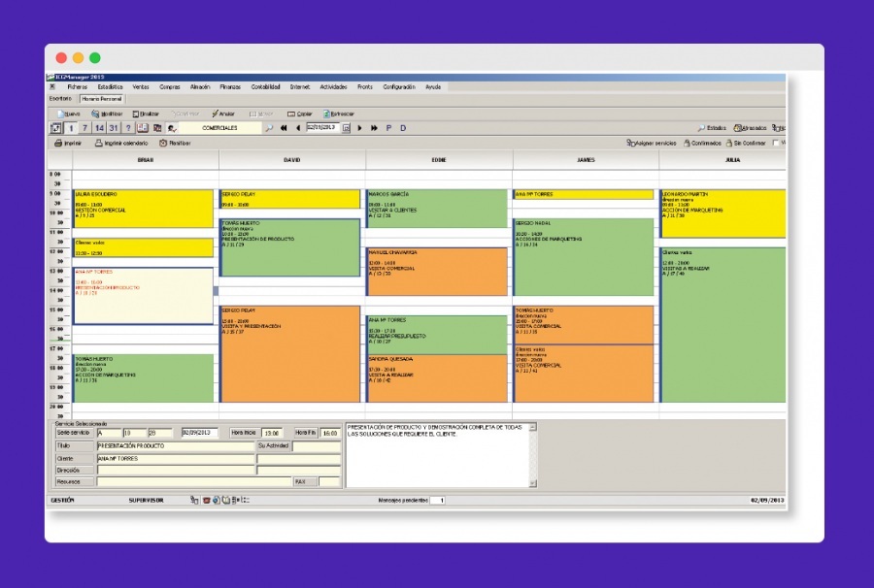Click the Refrescar toolbar button

tap(338, 114)
